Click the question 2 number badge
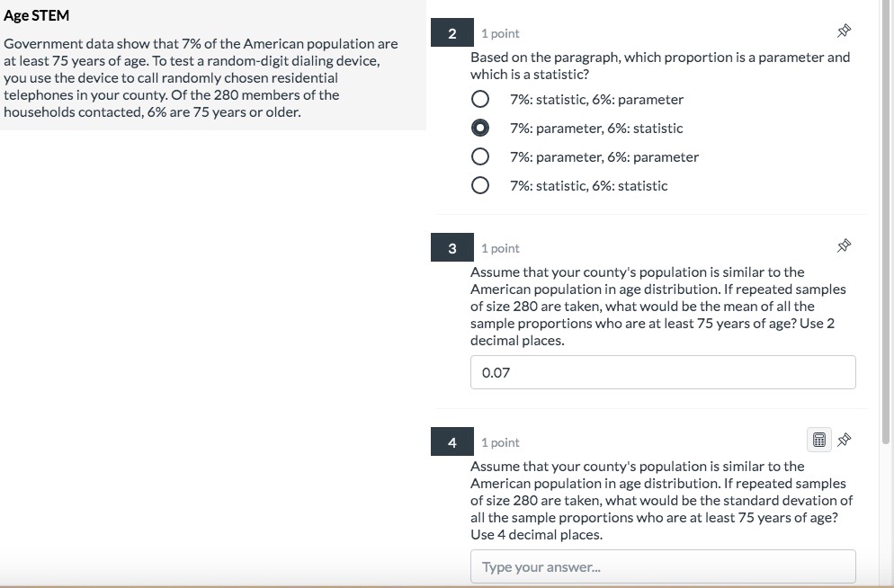Screen dimensions: 894x588 click(x=451, y=31)
